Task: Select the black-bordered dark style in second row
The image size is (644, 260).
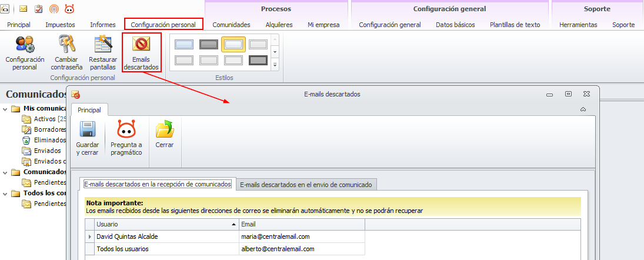Action: point(258,61)
